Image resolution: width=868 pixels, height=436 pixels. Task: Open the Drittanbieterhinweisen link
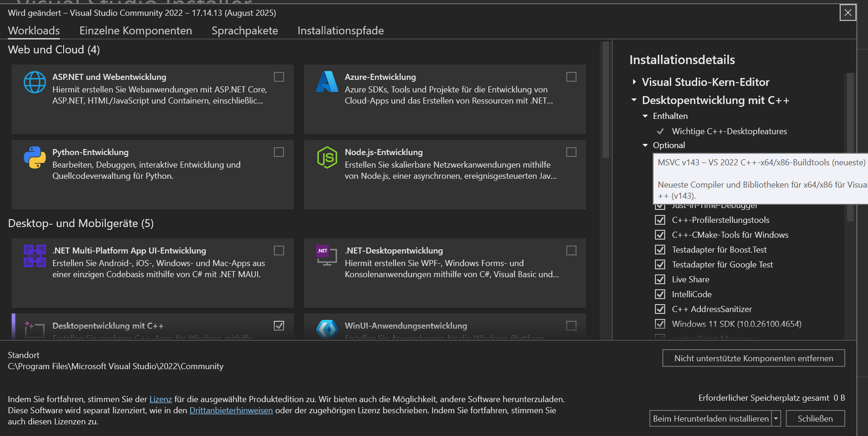click(x=231, y=410)
